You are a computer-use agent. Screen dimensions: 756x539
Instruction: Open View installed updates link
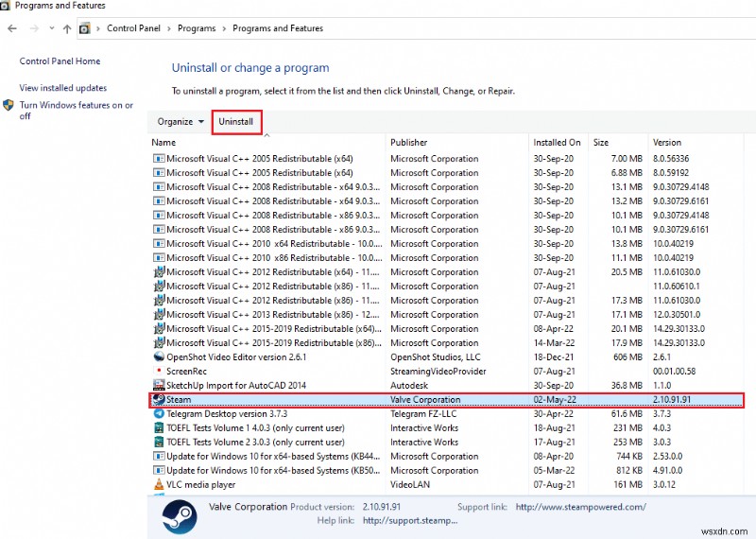pos(63,88)
